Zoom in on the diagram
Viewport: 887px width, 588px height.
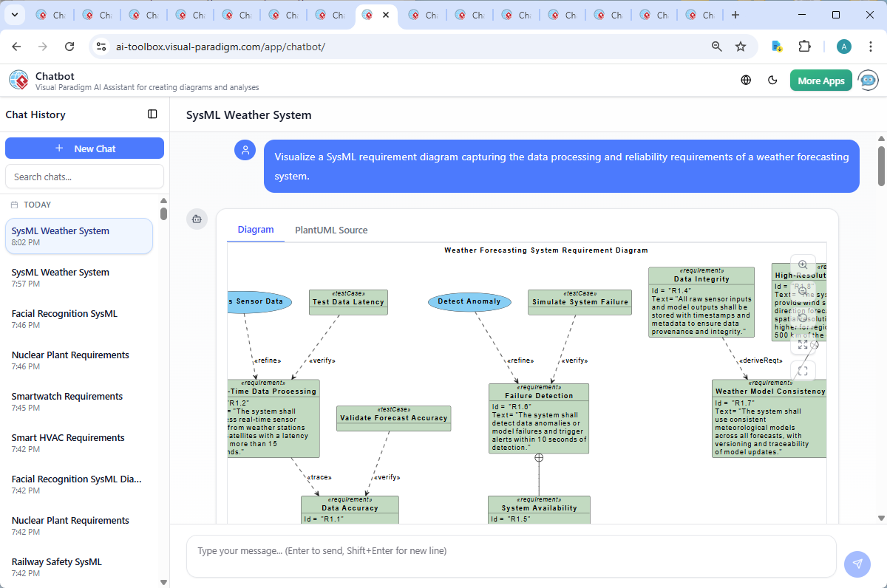[x=803, y=265]
